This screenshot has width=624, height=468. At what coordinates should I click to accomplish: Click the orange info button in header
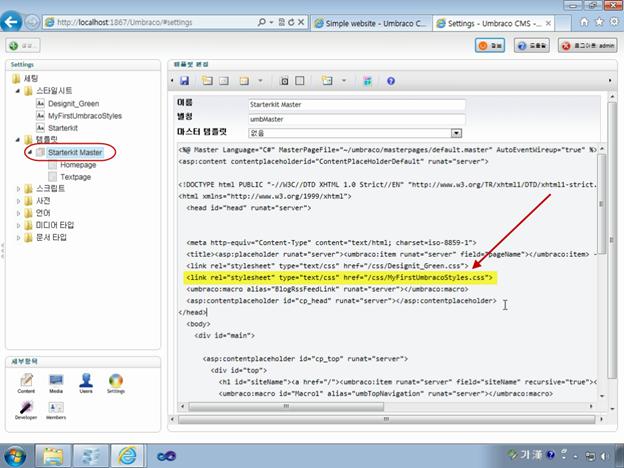(x=490, y=46)
